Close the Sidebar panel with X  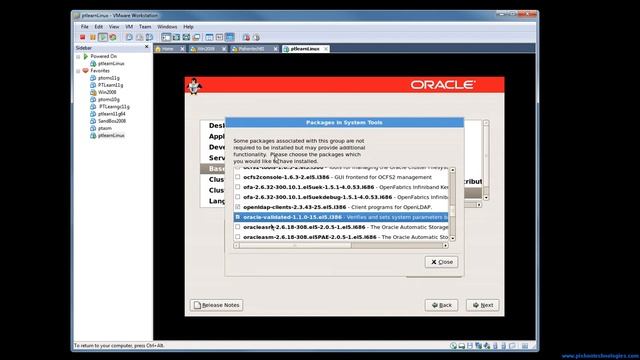[147, 47]
